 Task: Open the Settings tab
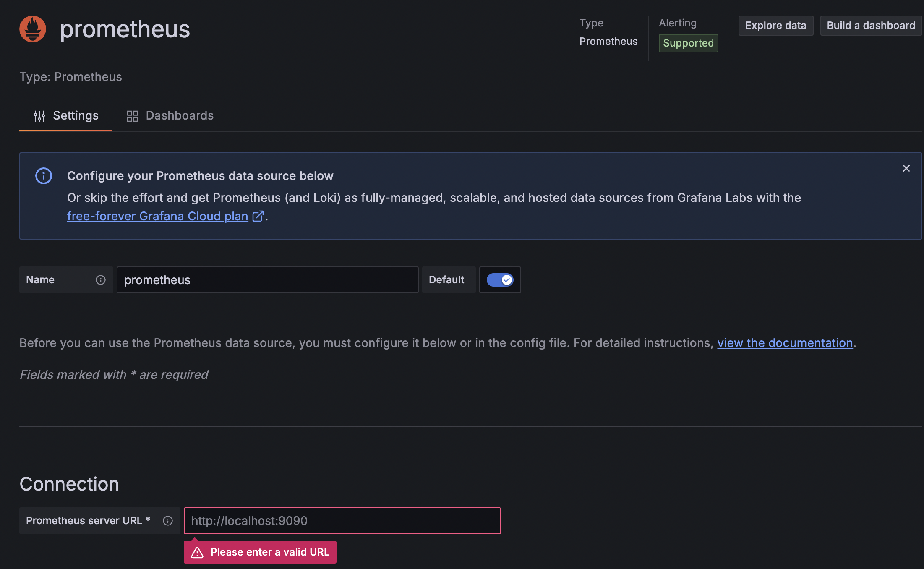66,116
